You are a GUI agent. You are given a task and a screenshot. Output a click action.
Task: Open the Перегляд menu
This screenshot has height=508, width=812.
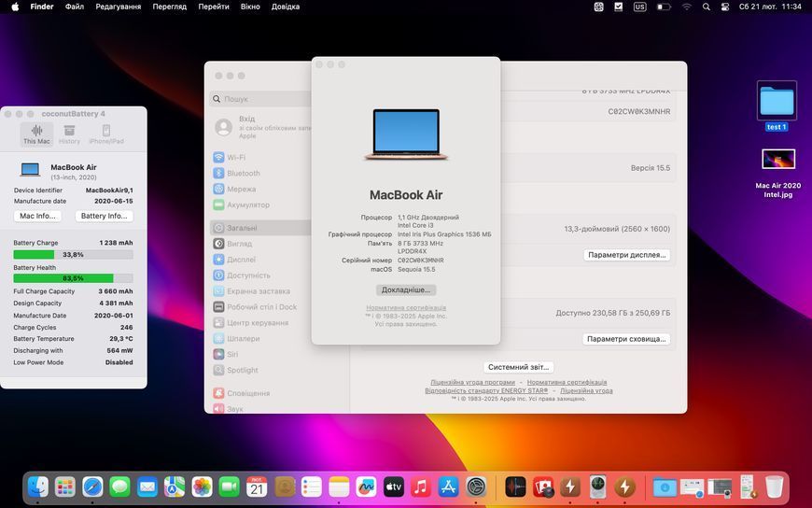pos(169,7)
